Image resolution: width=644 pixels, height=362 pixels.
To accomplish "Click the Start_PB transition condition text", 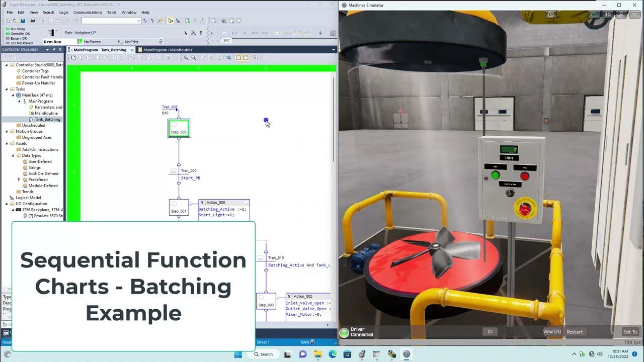I will [x=191, y=178].
